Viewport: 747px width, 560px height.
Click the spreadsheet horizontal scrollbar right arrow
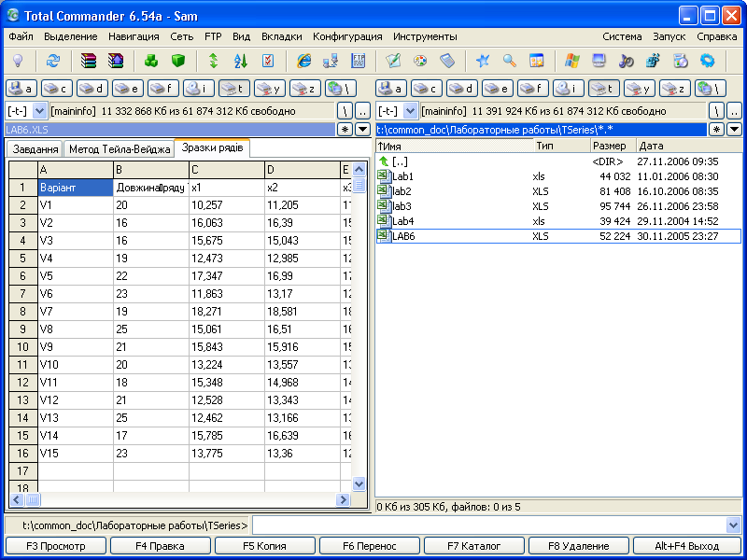(343, 499)
